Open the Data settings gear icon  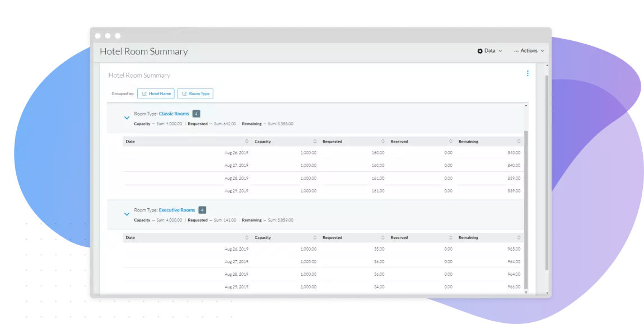tap(480, 50)
